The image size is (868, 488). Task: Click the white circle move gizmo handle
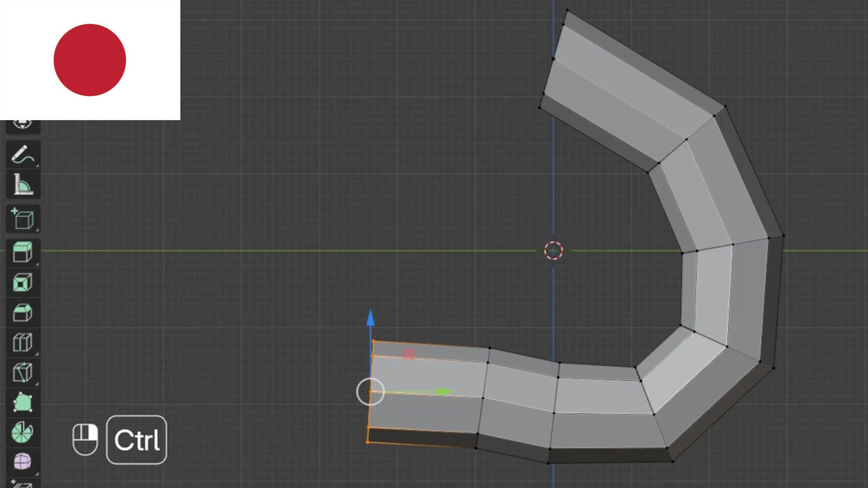pos(371,392)
